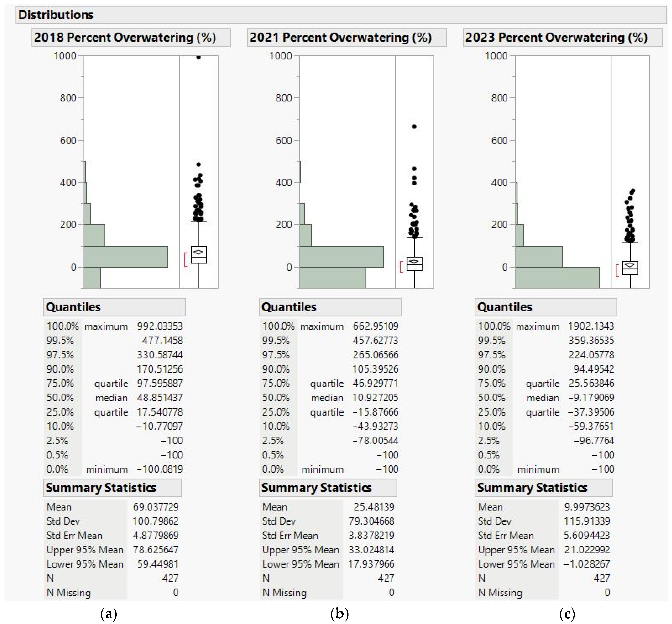The image size is (672, 624).
Task: Toggle the 2018 Quantiles table header
Action: point(73,307)
